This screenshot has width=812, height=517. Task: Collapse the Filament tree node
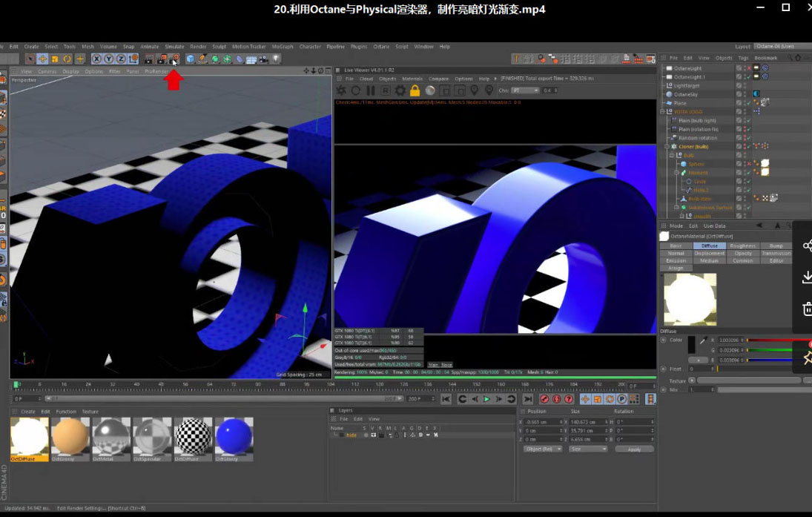click(x=676, y=173)
